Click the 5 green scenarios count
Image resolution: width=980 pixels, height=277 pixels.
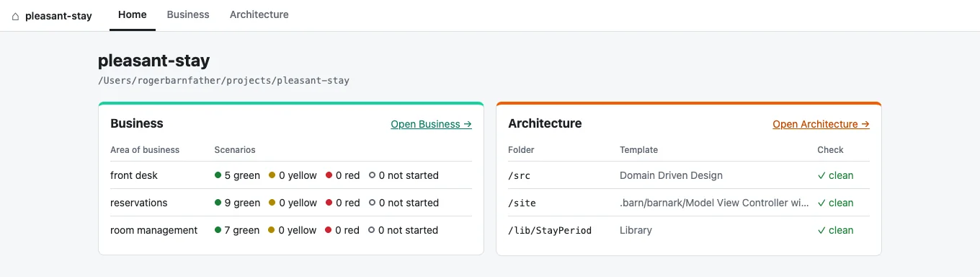point(237,175)
